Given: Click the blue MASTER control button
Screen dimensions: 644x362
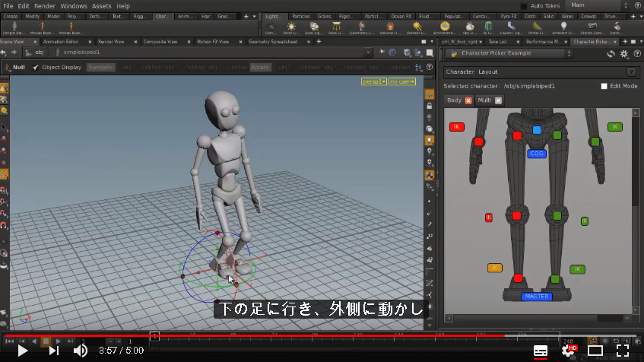Looking at the screenshot, I should [x=537, y=297].
